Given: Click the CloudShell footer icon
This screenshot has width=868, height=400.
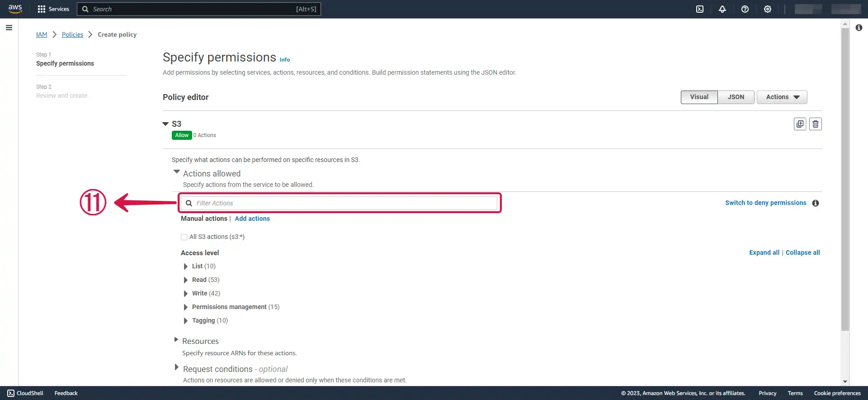Looking at the screenshot, I should click(11, 393).
